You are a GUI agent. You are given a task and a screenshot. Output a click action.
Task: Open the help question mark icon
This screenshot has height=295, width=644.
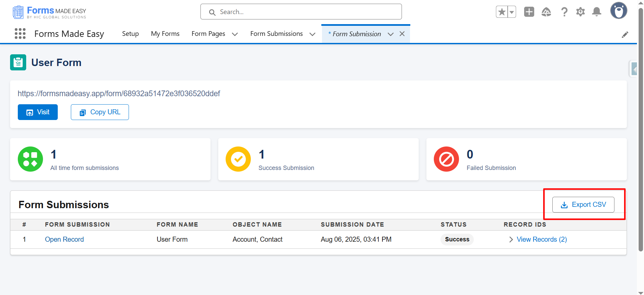(564, 12)
